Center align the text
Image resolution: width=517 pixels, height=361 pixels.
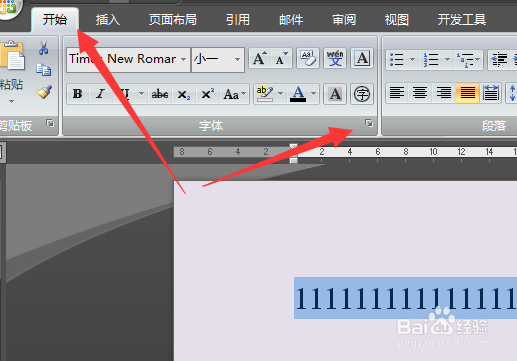420,93
